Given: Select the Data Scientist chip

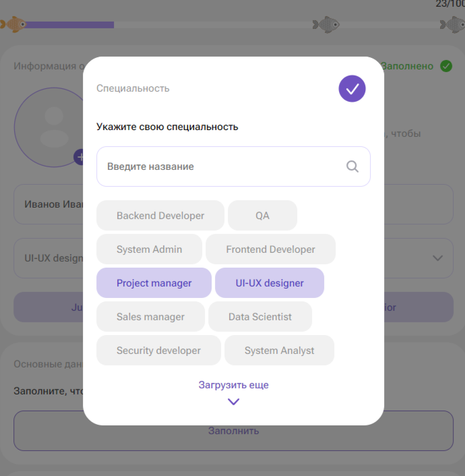Looking at the screenshot, I should tap(260, 317).
